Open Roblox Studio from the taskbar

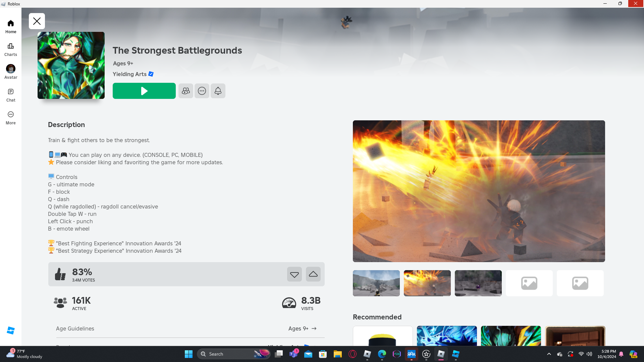[456, 354]
